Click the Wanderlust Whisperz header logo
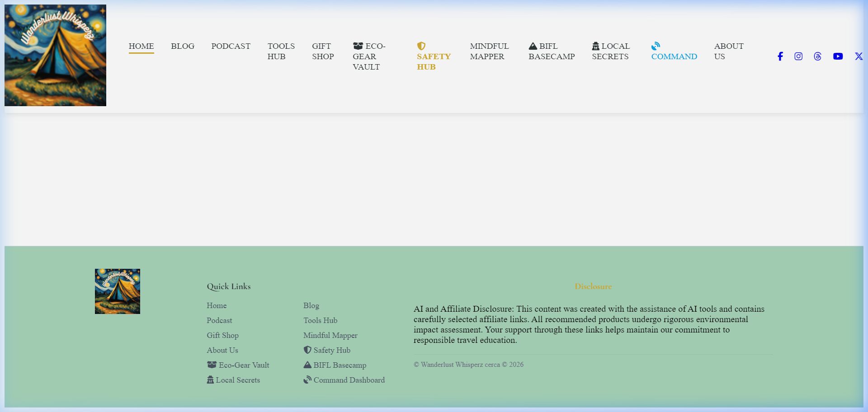This screenshot has height=412, width=868. click(55, 55)
